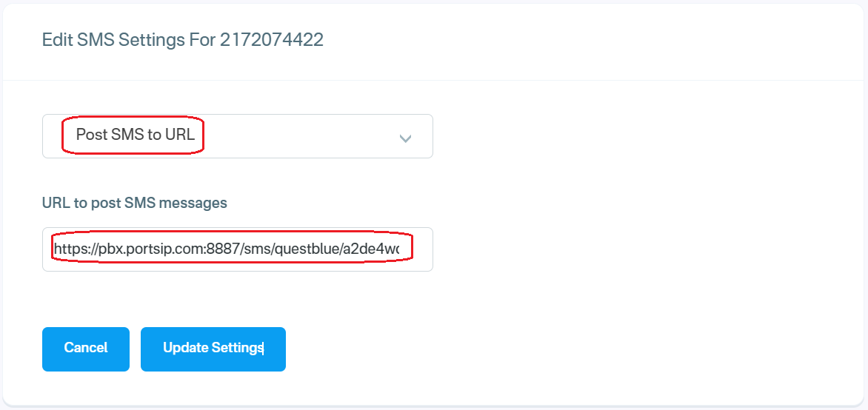This screenshot has height=410, width=868.
Task: Focus the URL to post SMS messages field
Action: click(237, 249)
